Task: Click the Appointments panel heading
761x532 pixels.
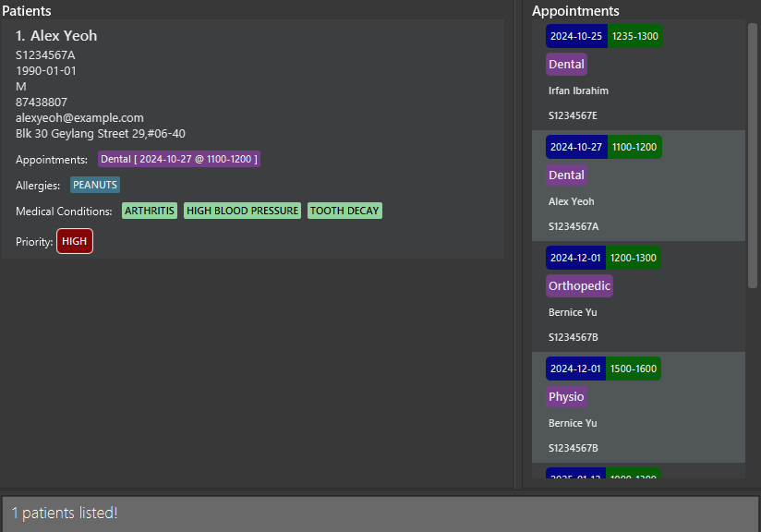Action: (x=575, y=11)
